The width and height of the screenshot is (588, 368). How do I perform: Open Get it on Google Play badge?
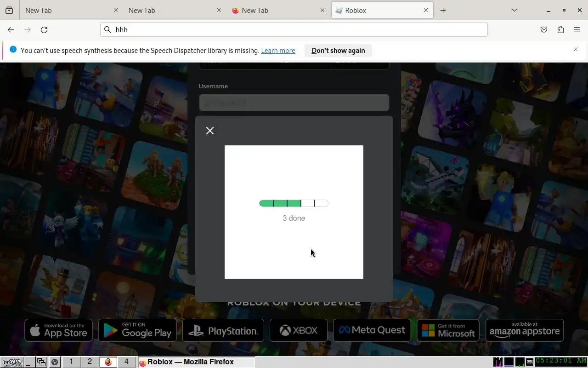[137, 330]
